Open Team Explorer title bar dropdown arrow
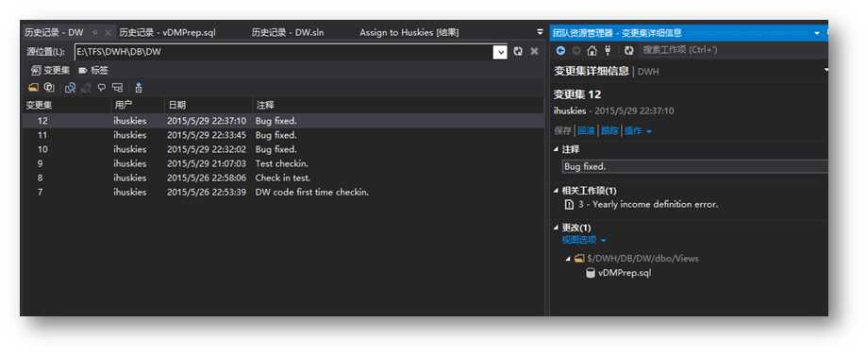Viewport: 868px width, 356px height. (x=817, y=33)
